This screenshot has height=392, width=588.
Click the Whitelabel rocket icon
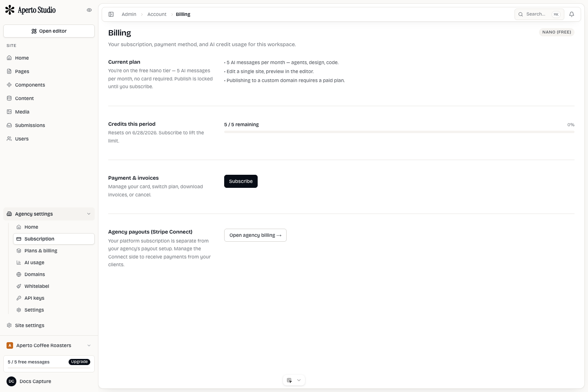[x=19, y=286]
